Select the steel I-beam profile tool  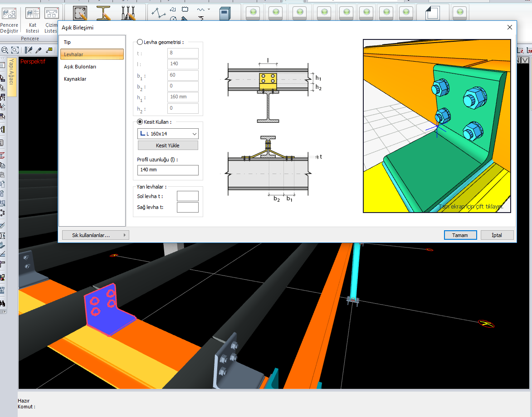pos(104,13)
